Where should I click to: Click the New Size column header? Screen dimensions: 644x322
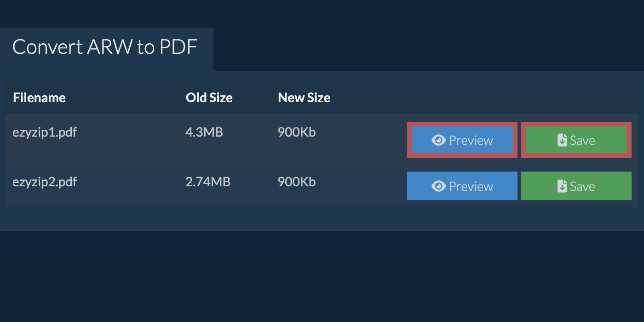(x=304, y=98)
